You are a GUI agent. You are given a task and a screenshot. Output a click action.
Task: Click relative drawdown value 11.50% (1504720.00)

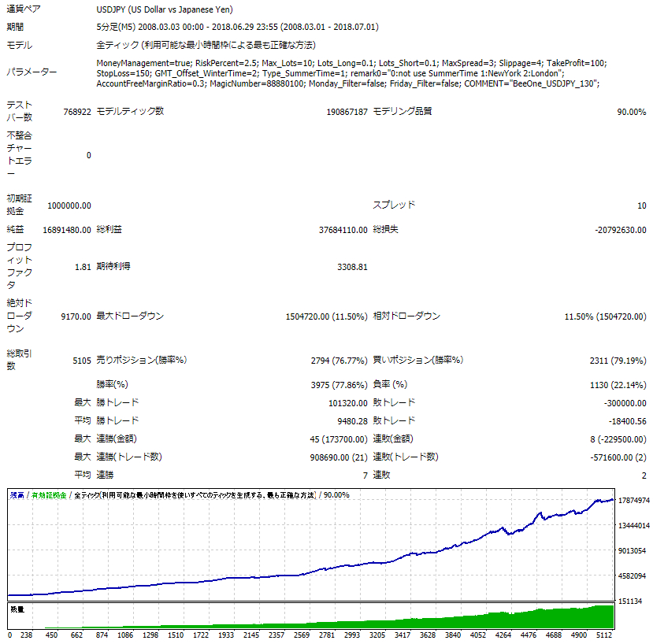(x=605, y=316)
